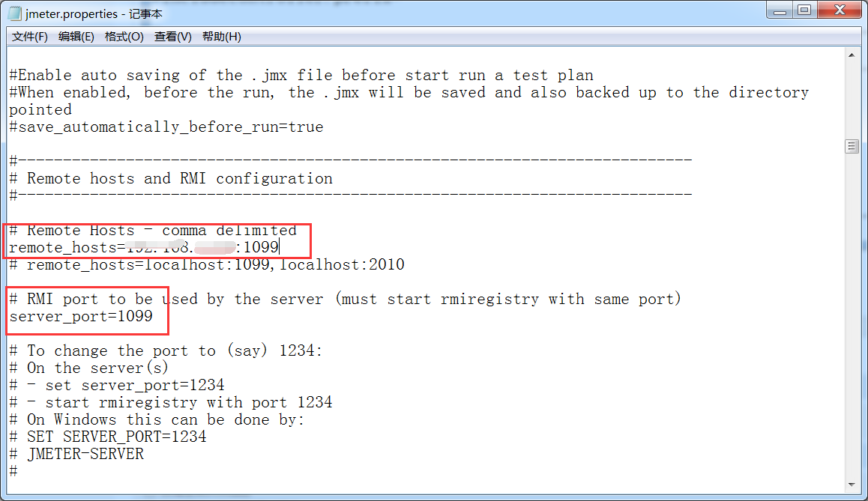Image resolution: width=868 pixels, height=501 pixels.
Task: Click the Notepad file icon in title bar
Action: tap(14, 13)
